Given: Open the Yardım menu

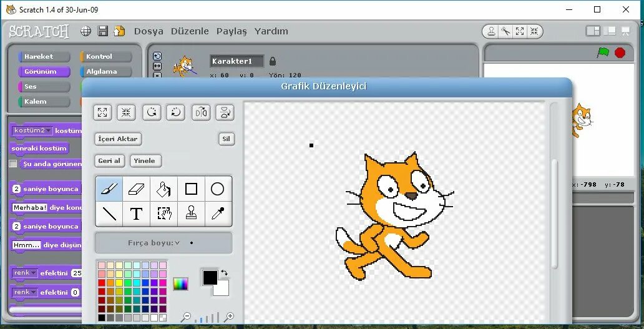Looking at the screenshot, I should pos(271,31).
